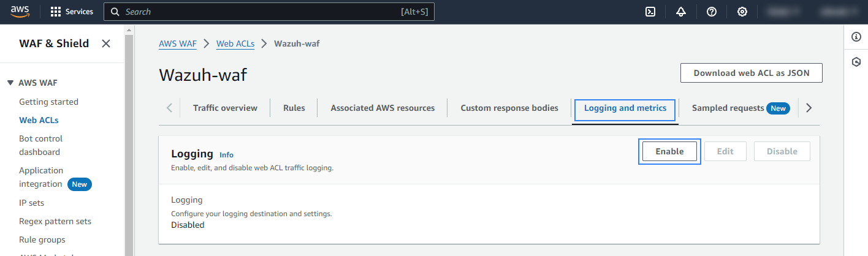868x256 pixels.
Task: Open the Services grid menu
Action: pyautogui.click(x=72, y=12)
